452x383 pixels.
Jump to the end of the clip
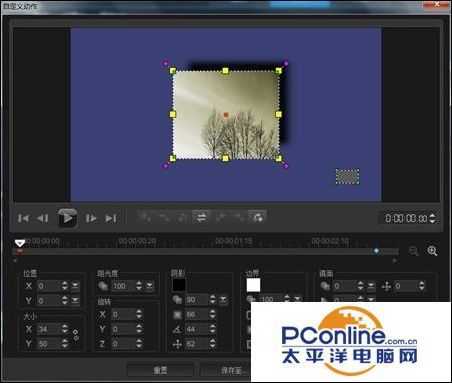coord(111,218)
